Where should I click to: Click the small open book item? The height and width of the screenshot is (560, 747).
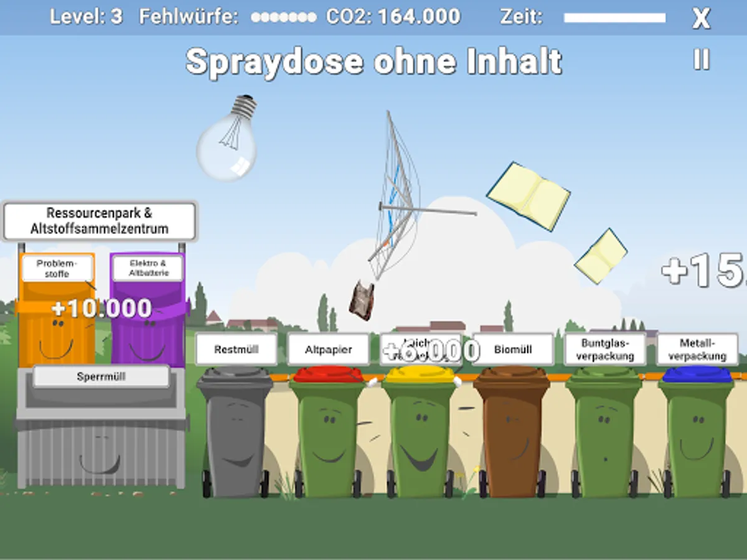click(601, 256)
